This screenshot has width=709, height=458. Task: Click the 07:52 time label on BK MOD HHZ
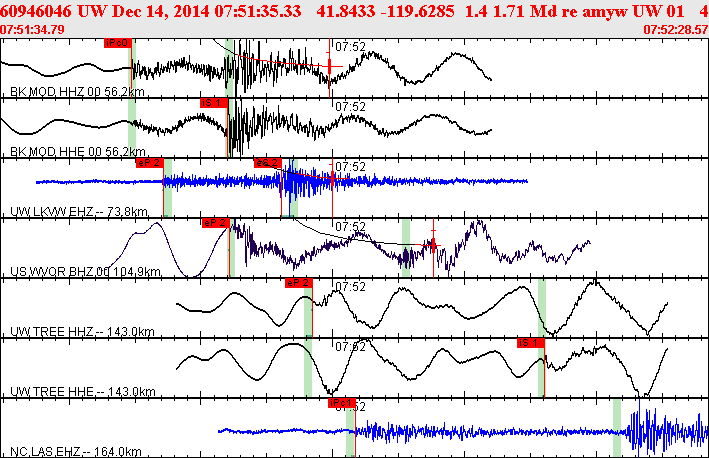[350, 47]
